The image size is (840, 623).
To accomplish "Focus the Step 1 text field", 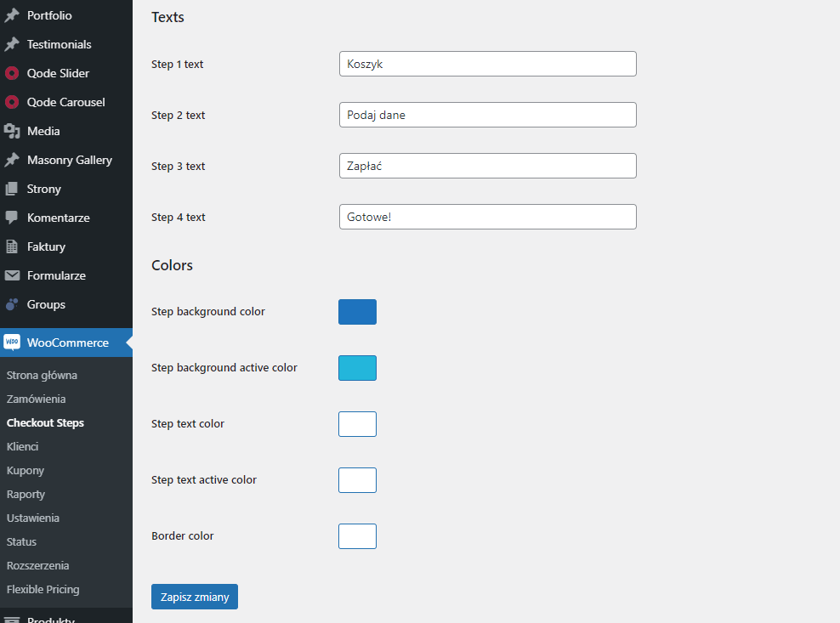I will [487, 64].
